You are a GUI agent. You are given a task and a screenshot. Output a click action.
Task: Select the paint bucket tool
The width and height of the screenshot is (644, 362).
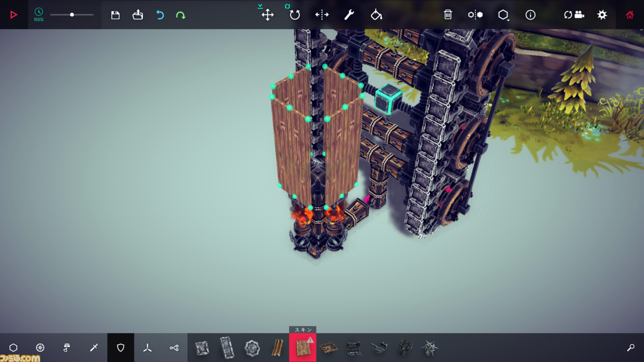tap(376, 15)
